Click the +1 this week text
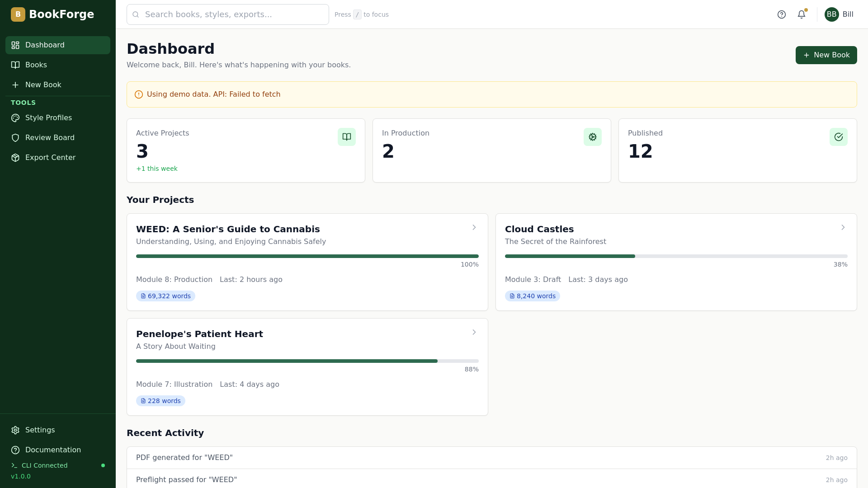Viewport: 868px width, 488px height. [157, 169]
